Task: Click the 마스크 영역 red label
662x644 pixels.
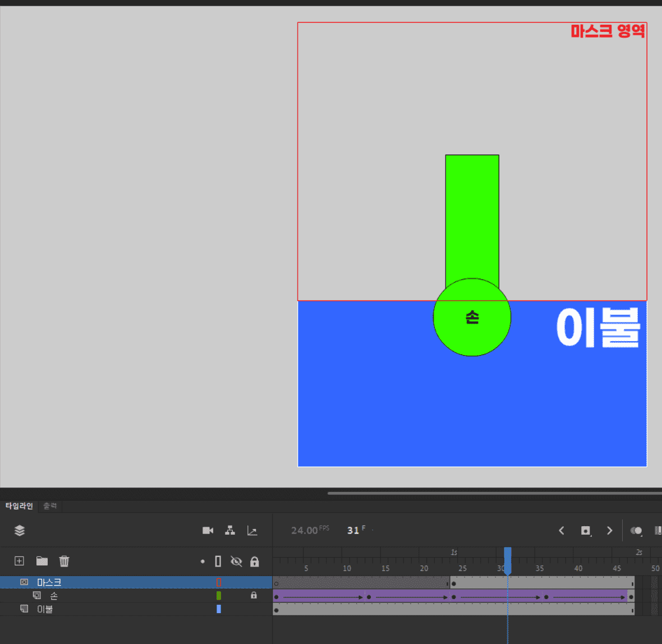Action: 608,31
